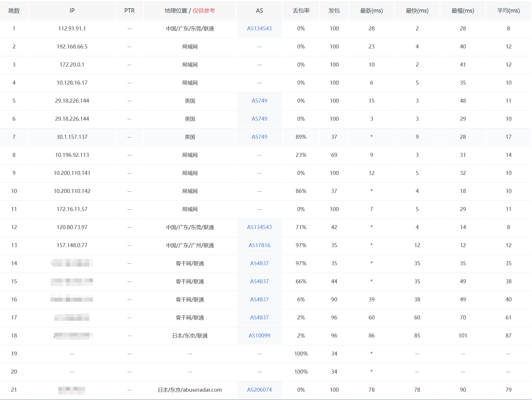Select IP address 112.91.91.1
The height and width of the screenshot is (400, 532).
(72, 28)
